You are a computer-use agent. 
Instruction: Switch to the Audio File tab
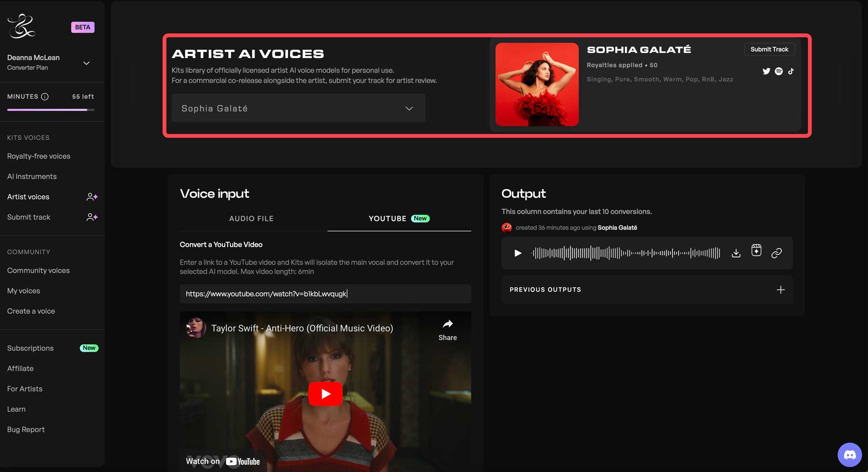tap(251, 219)
